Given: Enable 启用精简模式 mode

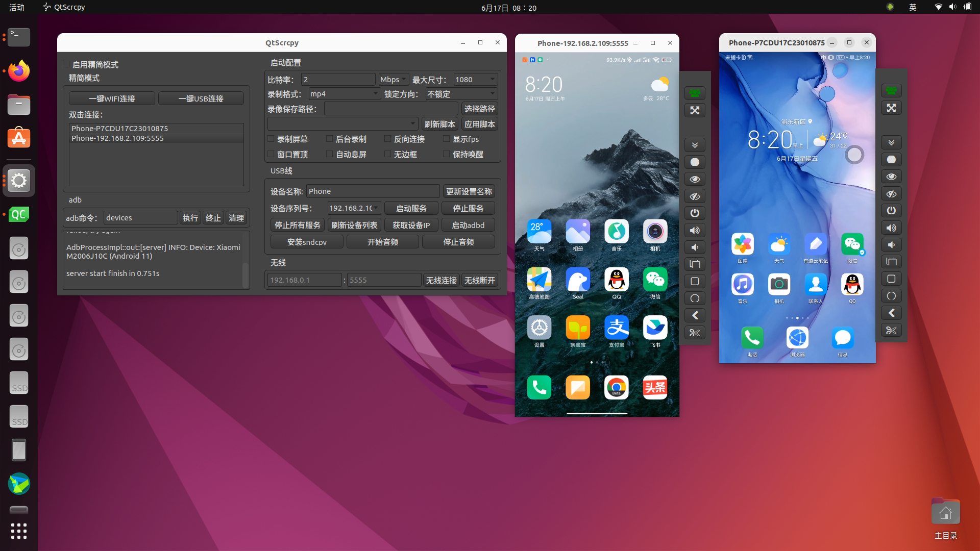Looking at the screenshot, I should pyautogui.click(x=66, y=64).
